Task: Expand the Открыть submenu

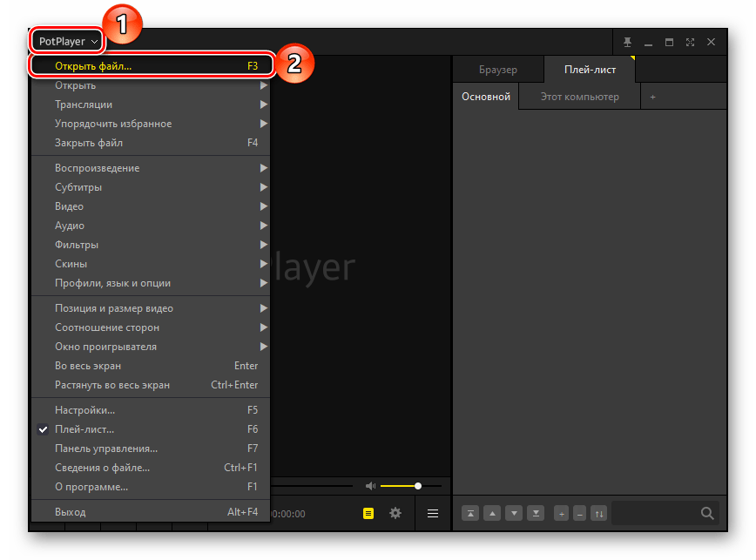Action: tap(151, 85)
